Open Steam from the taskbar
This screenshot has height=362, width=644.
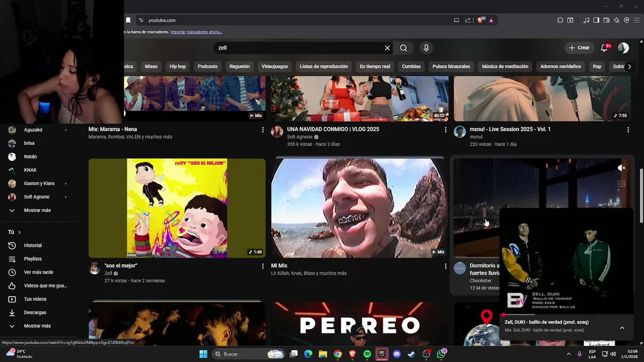point(411,354)
